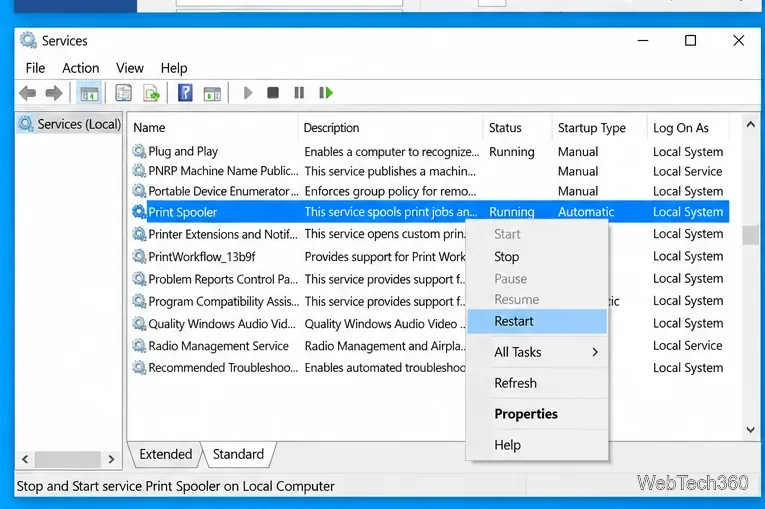The width and height of the screenshot is (765, 509).
Task: Click the Forward arrow toolbar icon
Action: 54,93
